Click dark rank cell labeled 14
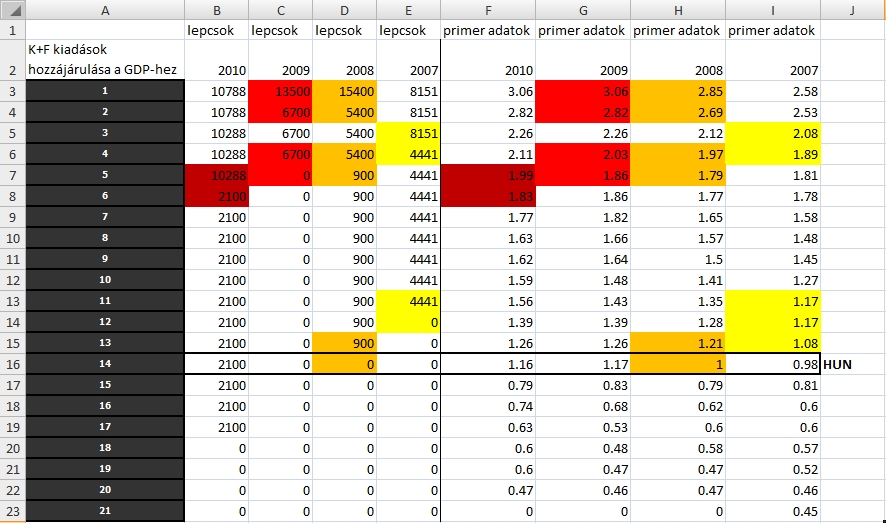 coord(104,364)
